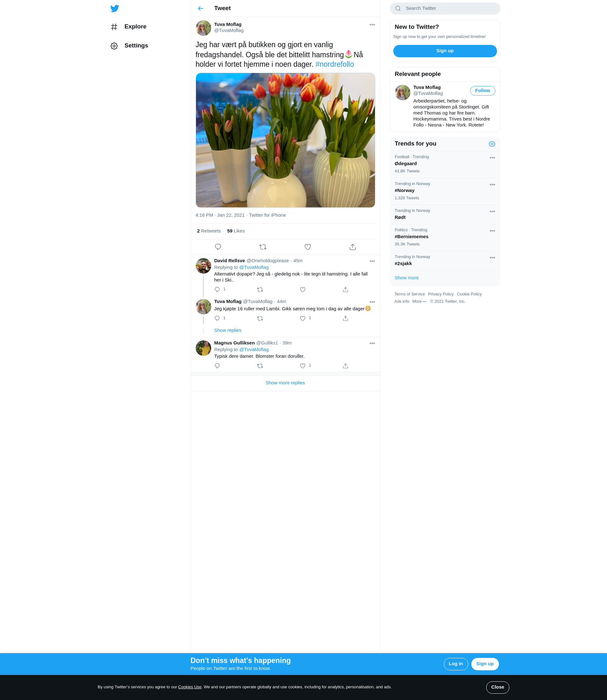Screen dimensions: 607x700
Task: Click the Search Twitter field
Action: [x=445, y=9]
